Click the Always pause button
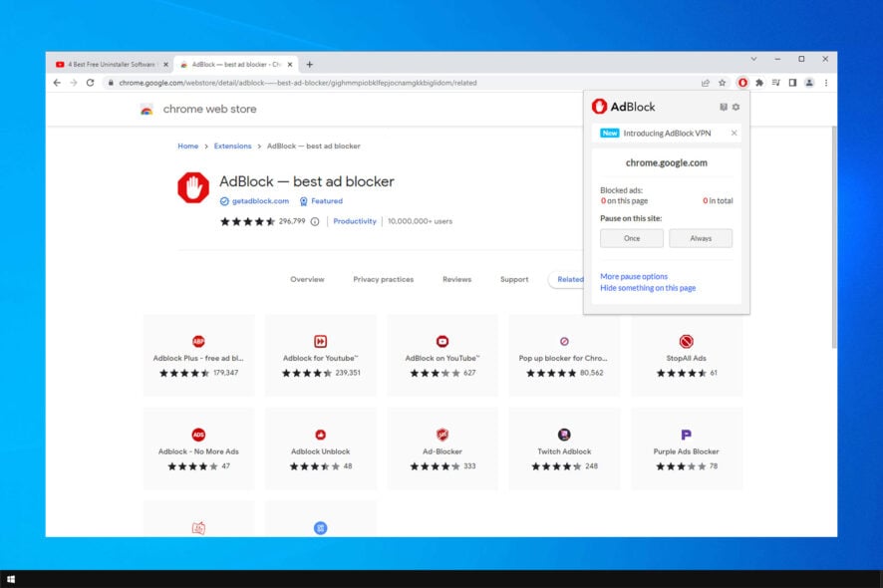 [701, 238]
